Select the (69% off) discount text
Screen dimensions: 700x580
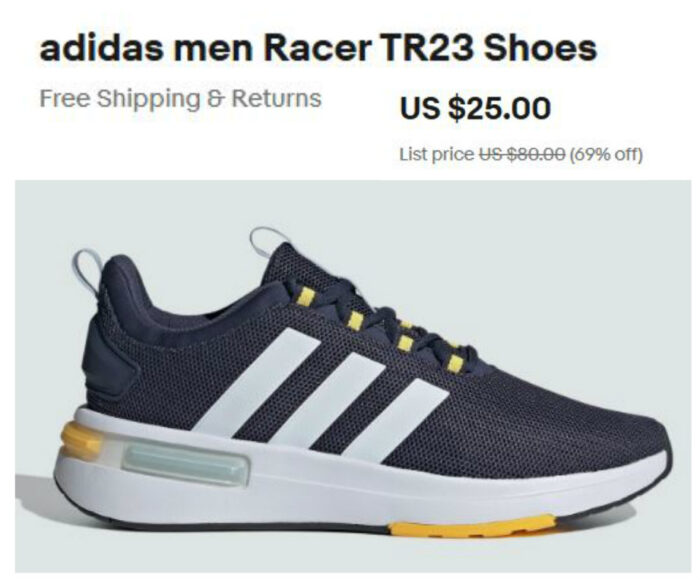606,154
